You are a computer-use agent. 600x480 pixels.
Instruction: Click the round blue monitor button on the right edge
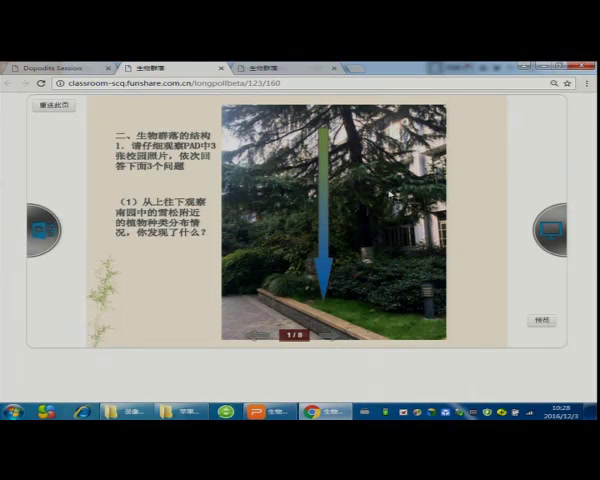click(550, 230)
